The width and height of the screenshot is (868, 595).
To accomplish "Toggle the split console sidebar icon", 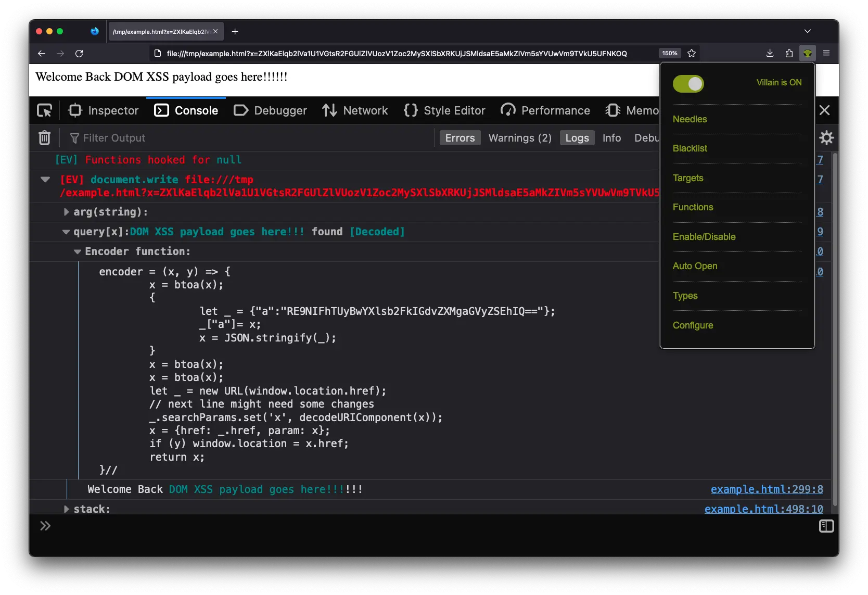I will coord(826,526).
